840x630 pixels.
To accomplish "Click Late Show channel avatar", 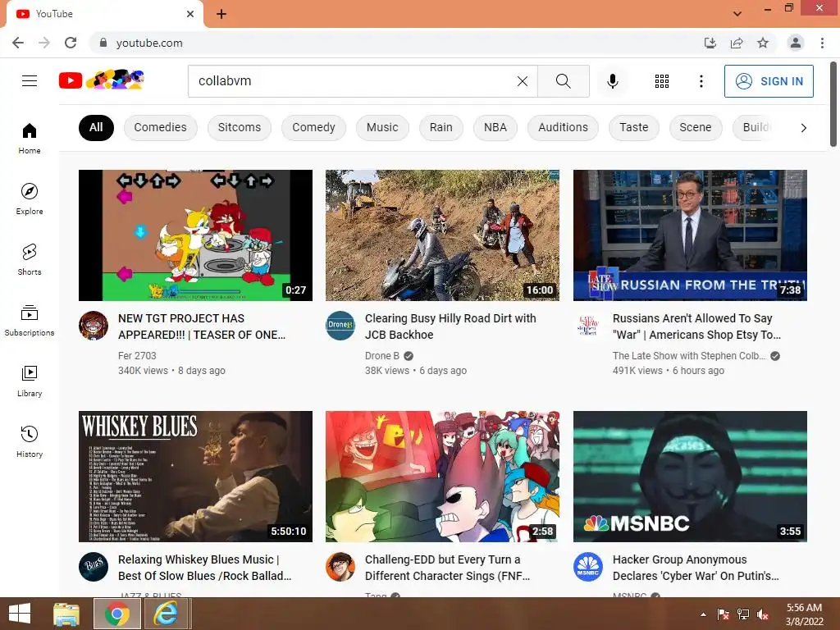I will (587, 326).
